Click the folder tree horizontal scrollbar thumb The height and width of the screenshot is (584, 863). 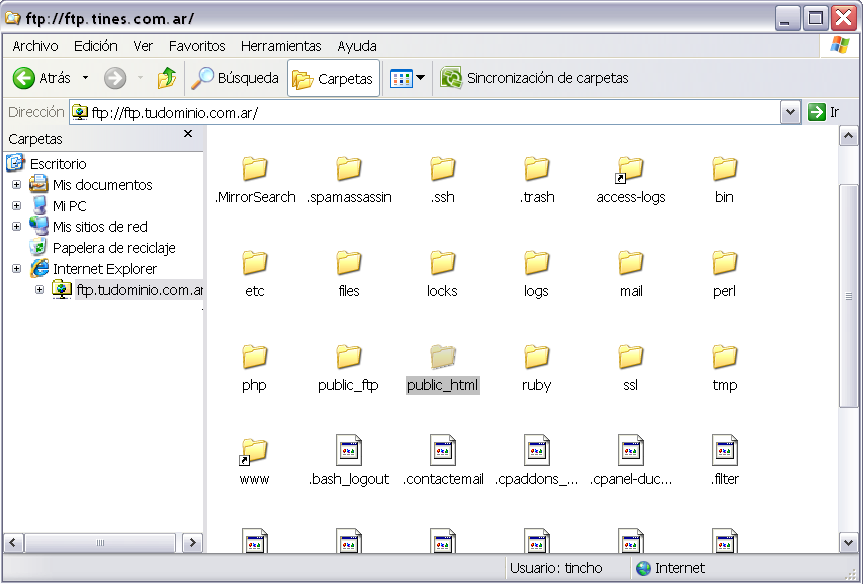point(100,543)
